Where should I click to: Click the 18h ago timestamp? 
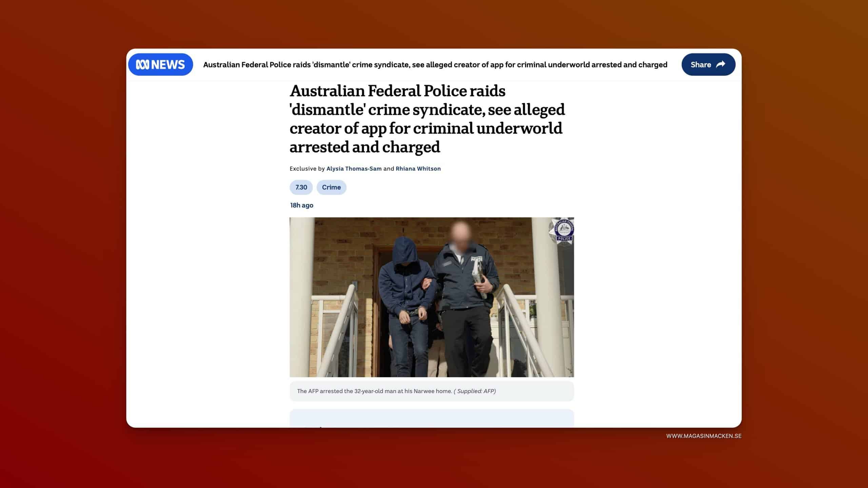(x=302, y=205)
